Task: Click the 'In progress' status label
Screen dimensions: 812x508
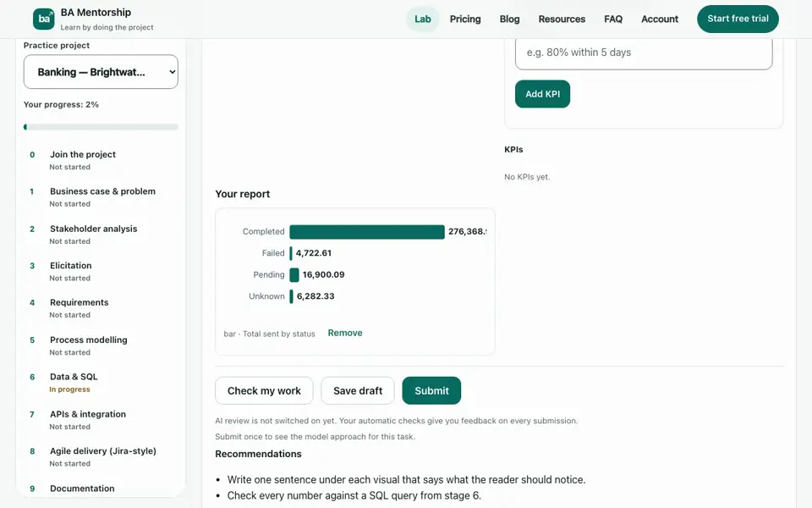Action: tap(69, 389)
